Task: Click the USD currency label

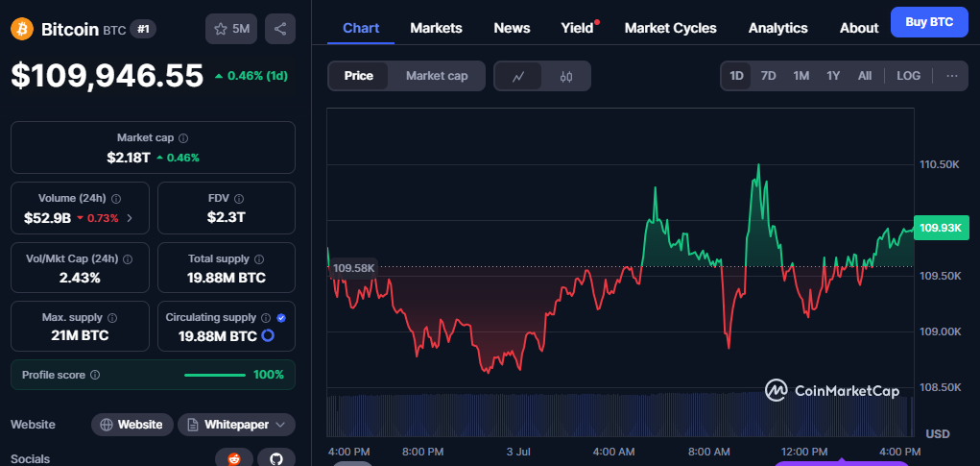Action: tap(938, 433)
